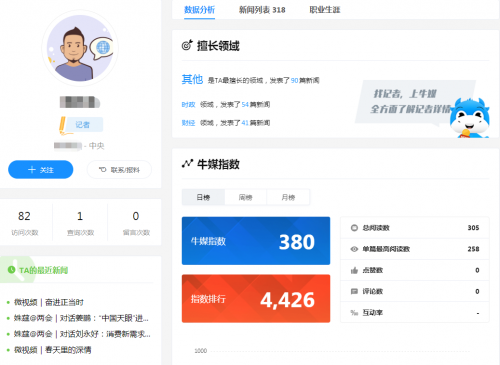Select the 周榜 ranking tab

[246, 197]
